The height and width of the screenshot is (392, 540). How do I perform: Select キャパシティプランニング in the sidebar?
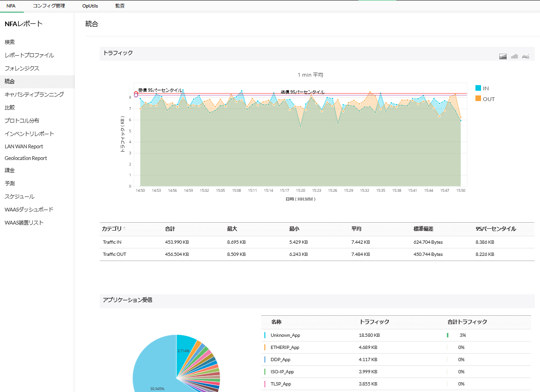click(x=34, y=94)
